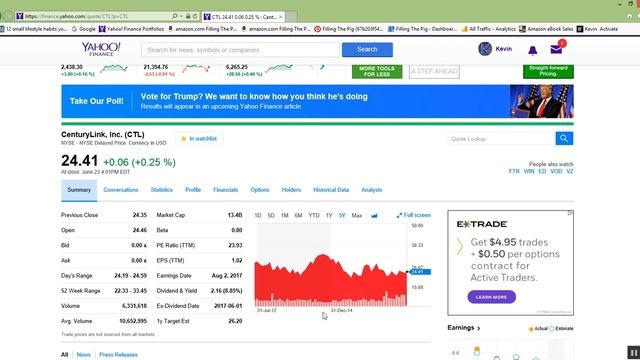Image resolution: width=640 pixels, height=360 pixels.
Task: Click the E*TRADE Learn More button
Action: click(x=491, y=297)
